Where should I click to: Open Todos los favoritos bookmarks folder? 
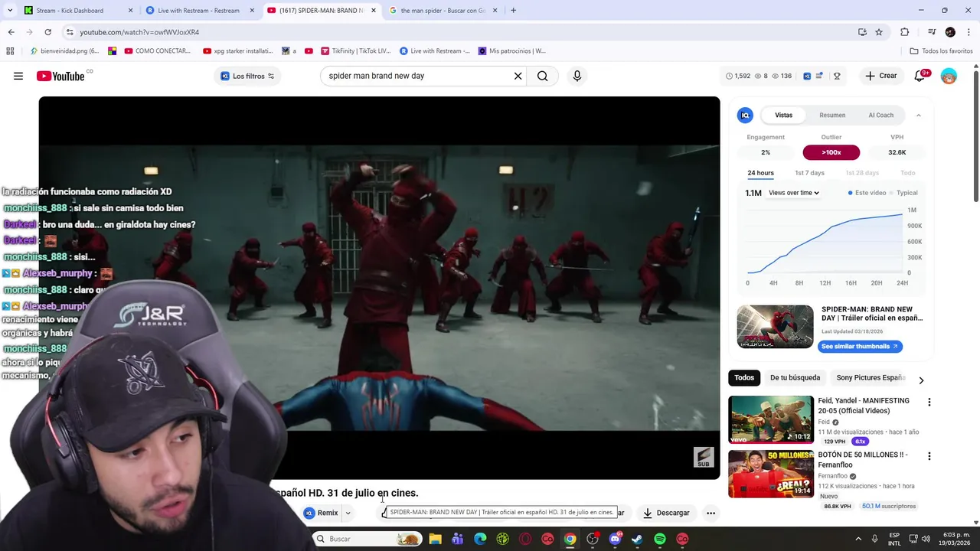[941, 51]
